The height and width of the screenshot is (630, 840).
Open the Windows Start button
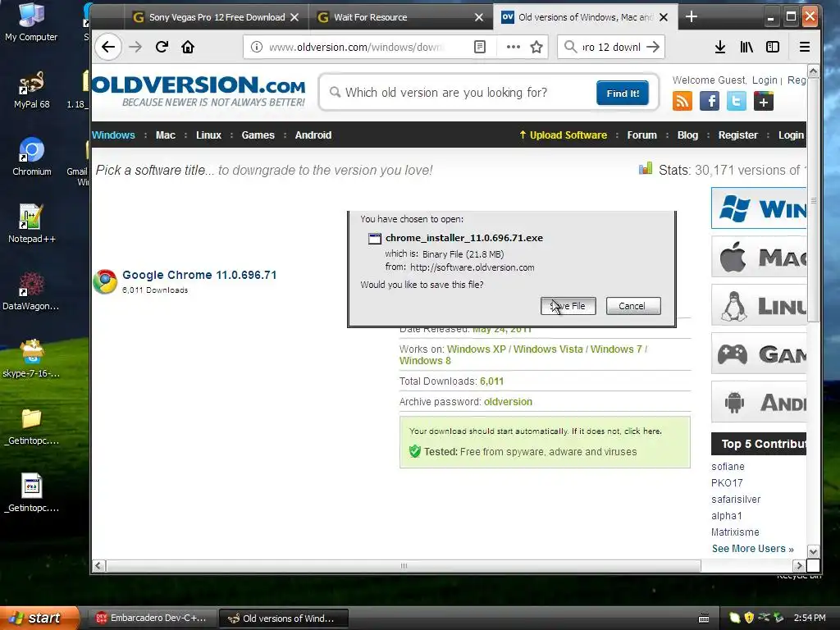[39, 618]
